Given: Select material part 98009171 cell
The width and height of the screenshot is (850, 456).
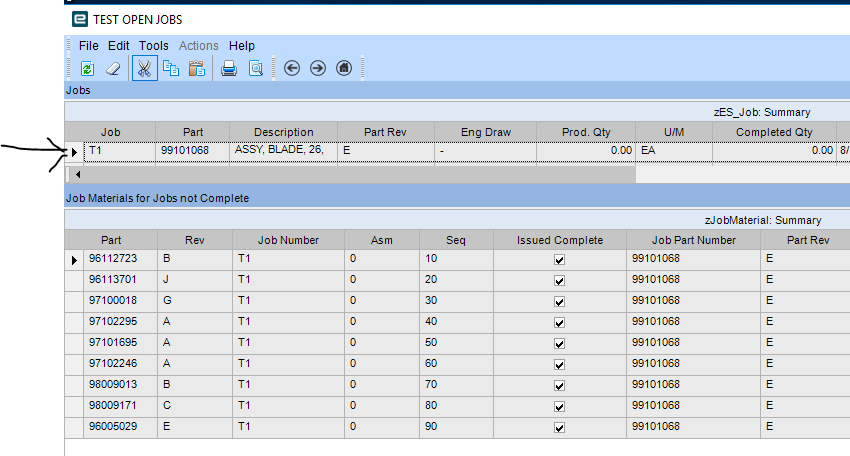Looking at the screenshot, I should (x=120, y=407).
